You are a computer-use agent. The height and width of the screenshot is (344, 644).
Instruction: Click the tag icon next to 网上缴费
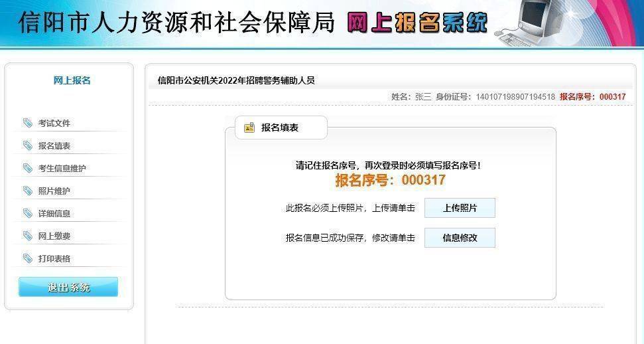(x=27, y=236)
